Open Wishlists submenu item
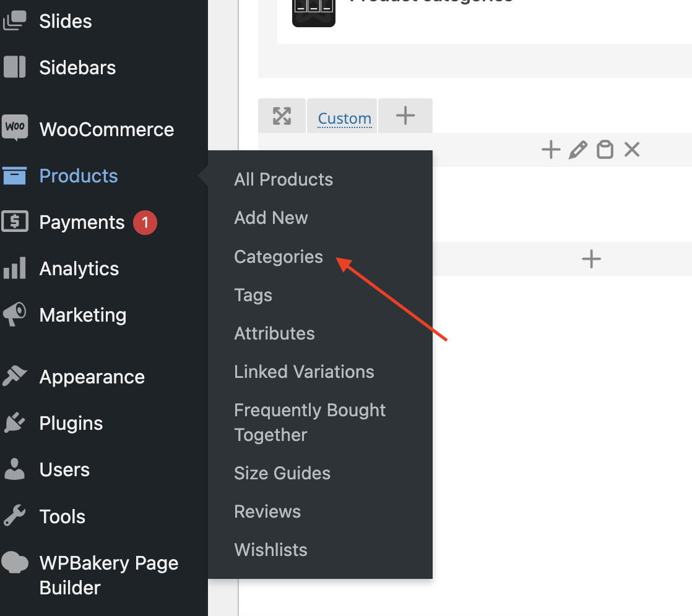 [270, 550]
